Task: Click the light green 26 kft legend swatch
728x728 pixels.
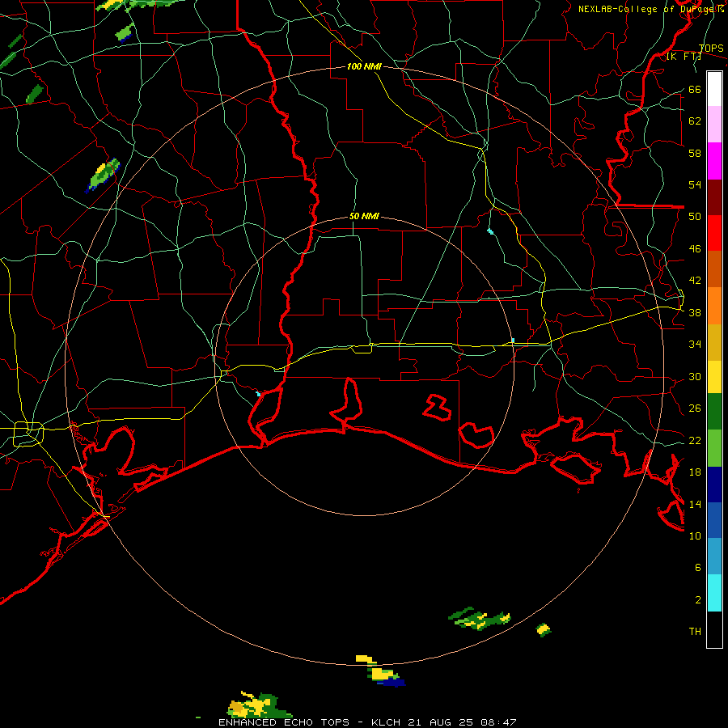Action: pyautogui.click(x=714, y=448)
